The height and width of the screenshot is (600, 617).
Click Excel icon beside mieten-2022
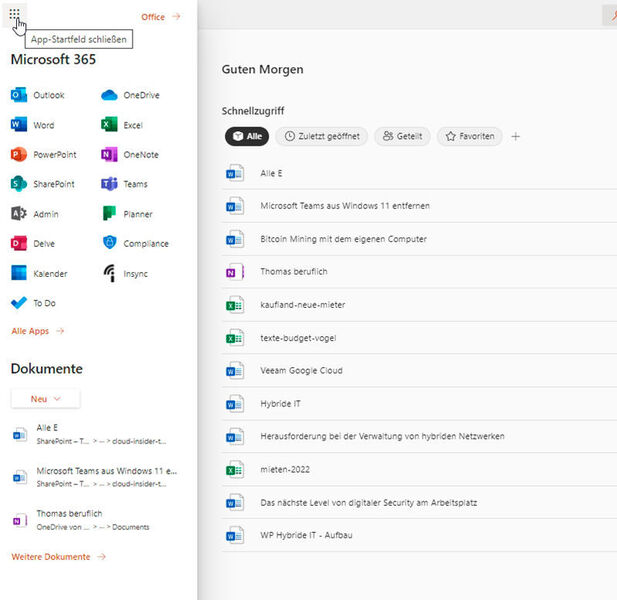point(235,469)
